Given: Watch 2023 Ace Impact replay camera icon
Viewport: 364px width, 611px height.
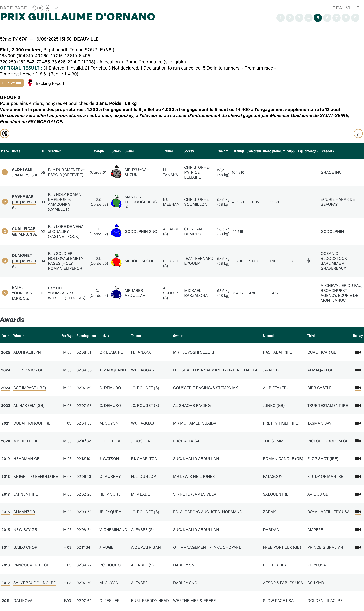Looking at the screenshot, I should point(358,388).
